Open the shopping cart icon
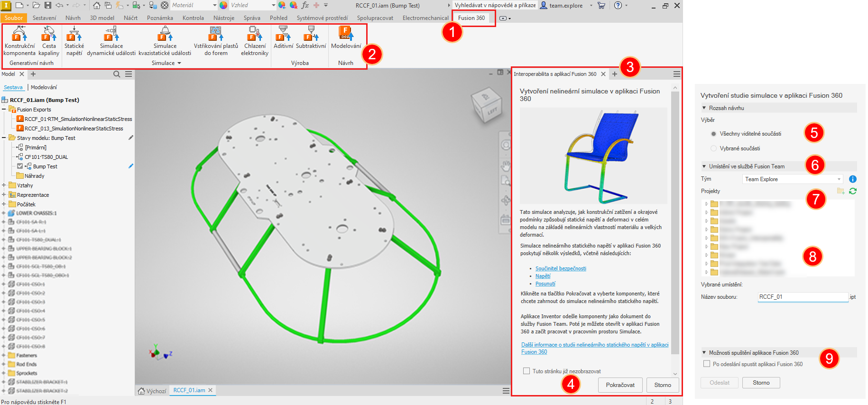Image resolution: width=868 pixels, height=405 pixels. click(601, 5)
